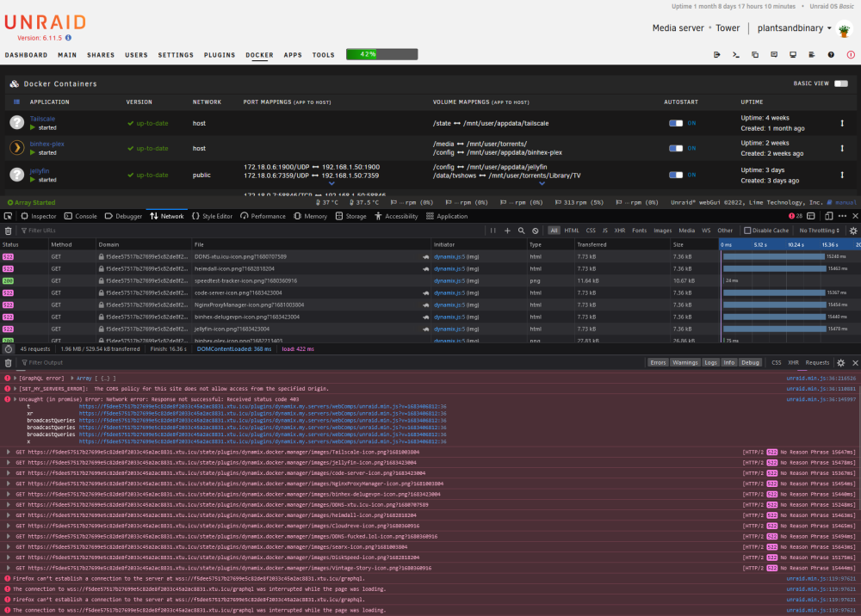Screen dimensions: 861x616
Task: Switch to the Console DevTools tab
Action: [81, 216]
